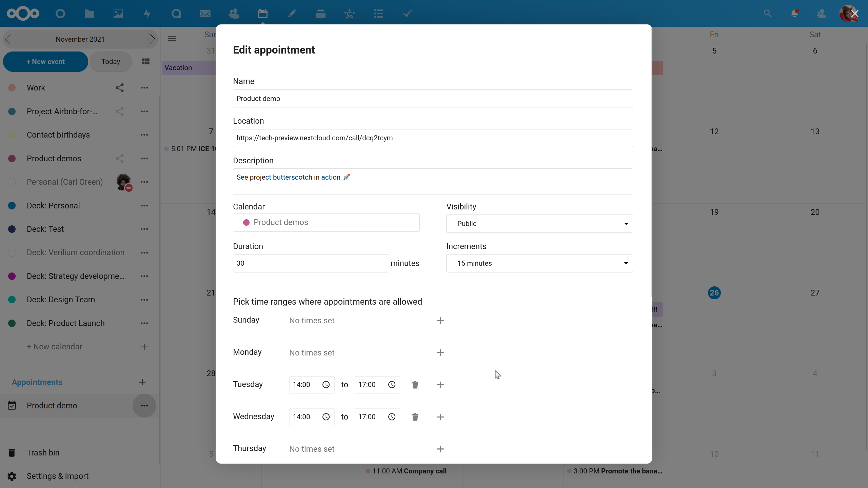This screenshot has width=868, height=488.
Task: Toggle Product demos calendar visibility
Action: 12,159
